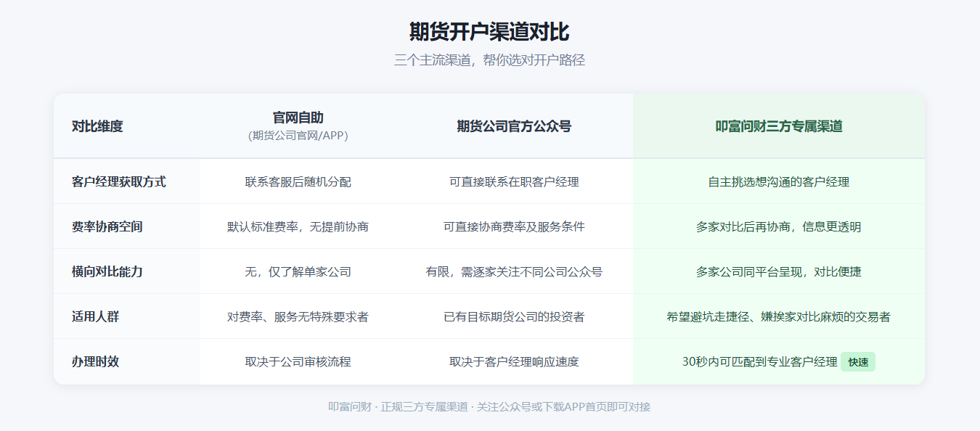The width and height of the screenshot is (980, 431).
Task: Click the 费率协商空间 row label
Action: click(107, 226)
